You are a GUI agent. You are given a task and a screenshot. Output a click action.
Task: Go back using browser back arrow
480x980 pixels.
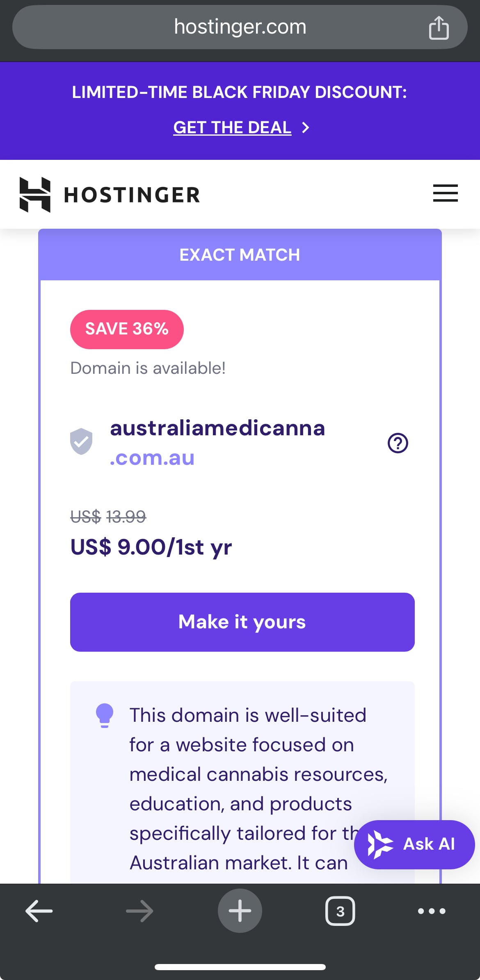pyautogui.click(x=39, y=911)
